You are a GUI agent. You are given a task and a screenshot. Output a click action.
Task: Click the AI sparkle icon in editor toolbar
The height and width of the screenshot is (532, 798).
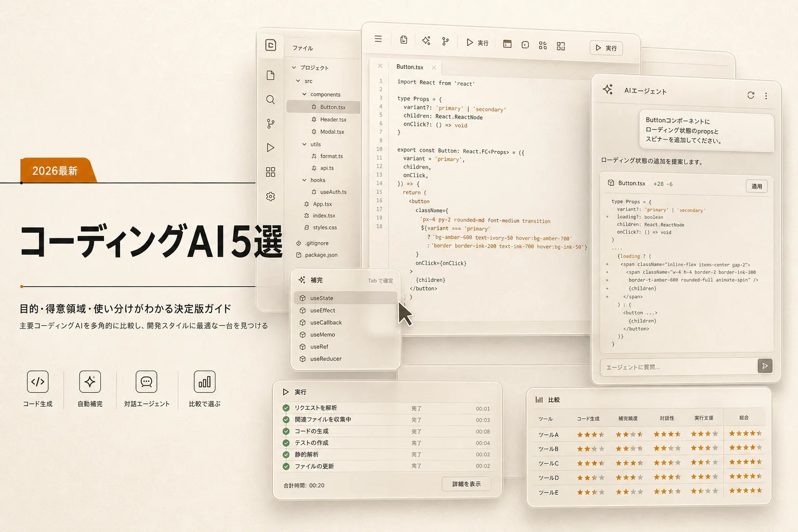426,41
